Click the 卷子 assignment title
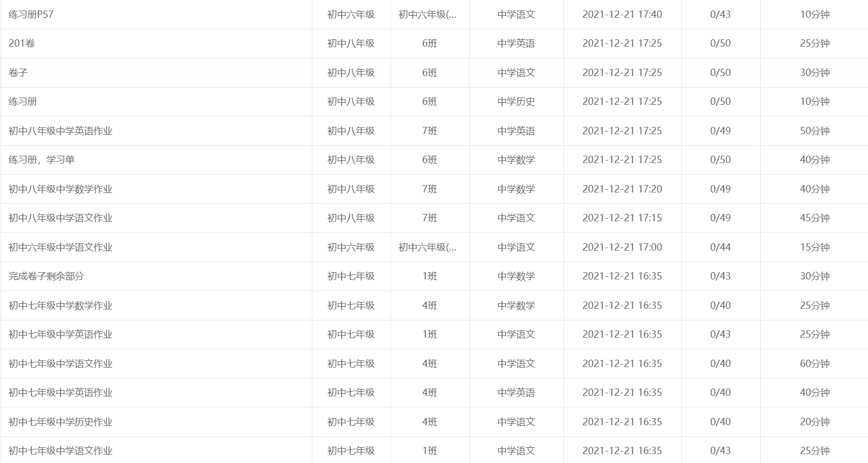This screenshot has height=463, width=868. pos(18,73)
